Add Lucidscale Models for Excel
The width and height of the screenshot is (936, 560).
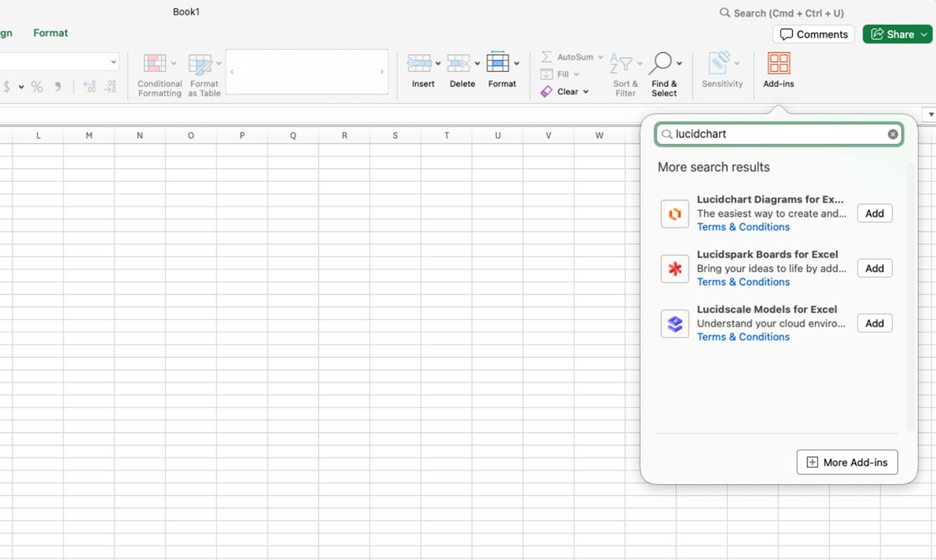[874, 324]
